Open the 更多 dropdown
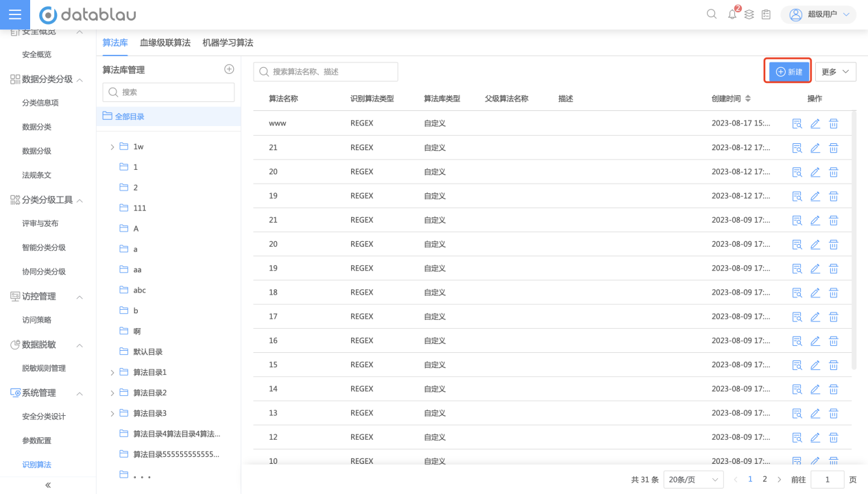This screenshot has width=868, height=494. [836, 71]
